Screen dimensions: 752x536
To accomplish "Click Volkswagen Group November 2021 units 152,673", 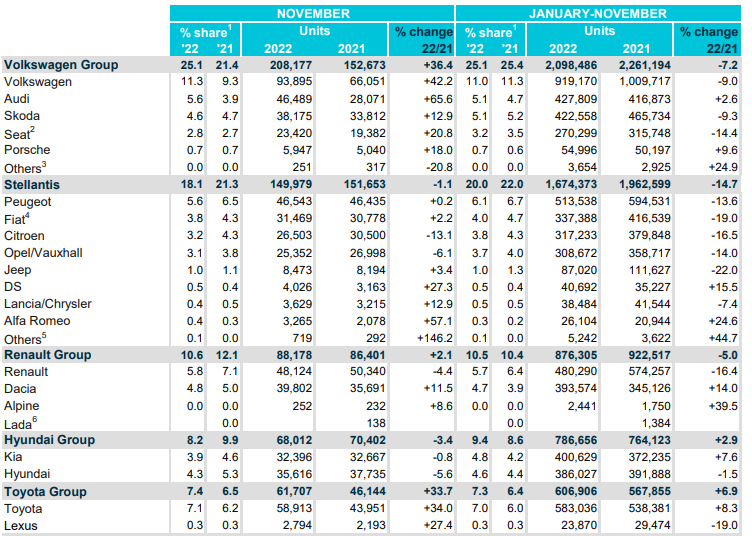I will [x=364, y=65].
